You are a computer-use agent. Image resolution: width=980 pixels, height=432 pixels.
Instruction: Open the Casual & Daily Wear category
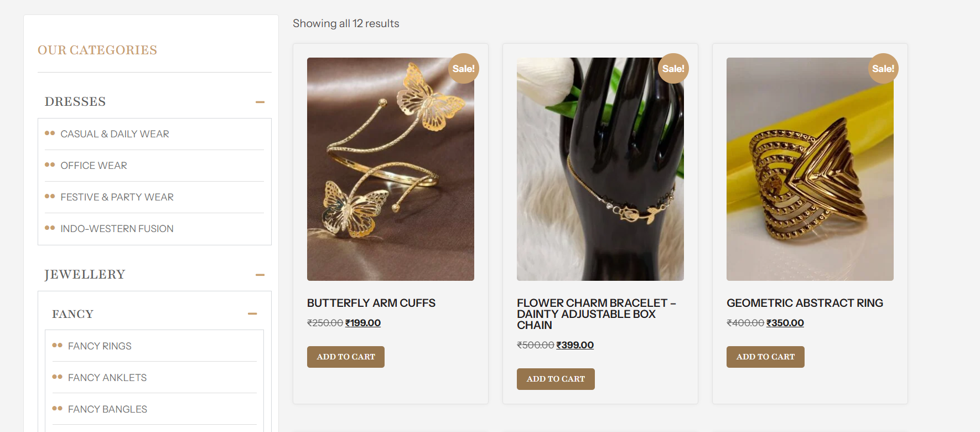pyautogui.click(x=115, y=134)
